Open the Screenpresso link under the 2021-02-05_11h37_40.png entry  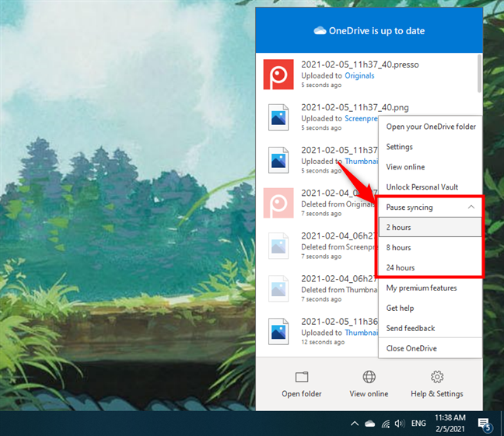tap(362, 119)
